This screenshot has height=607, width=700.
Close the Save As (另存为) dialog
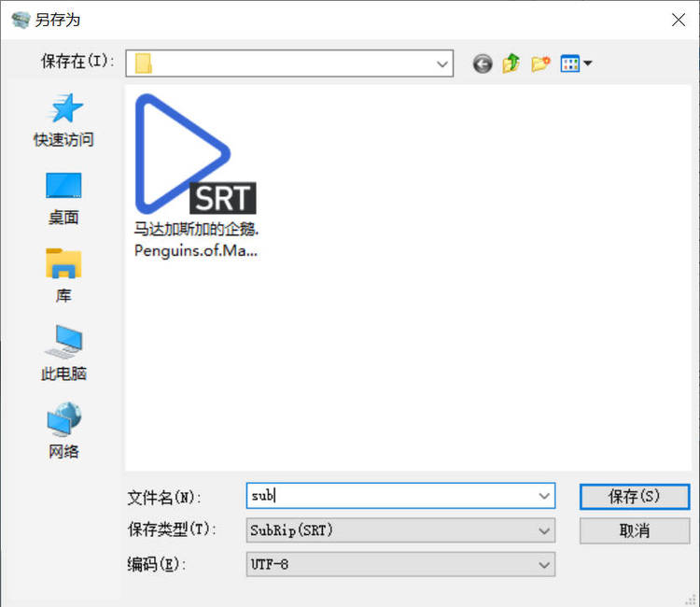(x=679, y=20)
